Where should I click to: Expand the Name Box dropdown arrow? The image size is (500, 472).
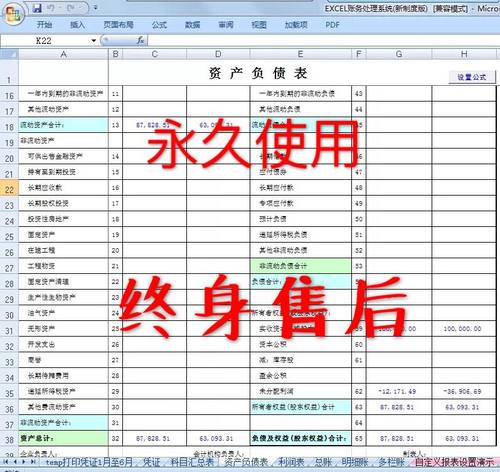[94, 41]
